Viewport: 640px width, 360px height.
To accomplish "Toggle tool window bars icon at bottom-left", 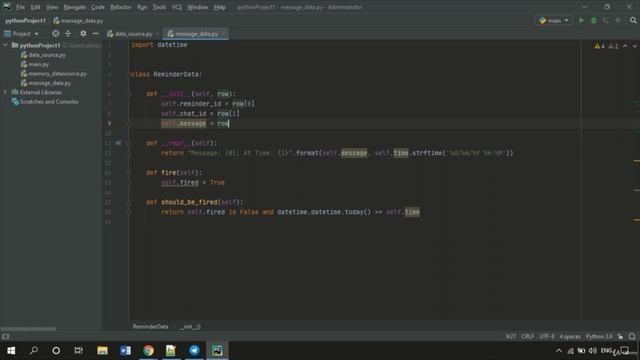I will click(6, 336).
